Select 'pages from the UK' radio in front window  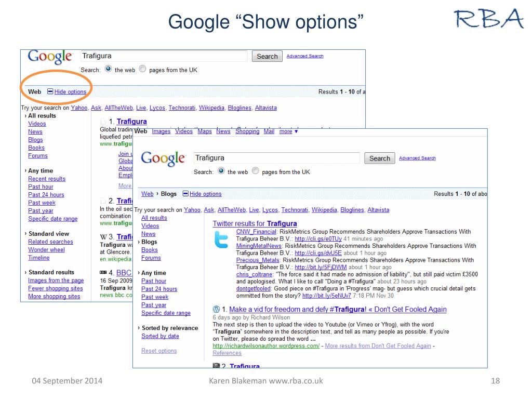(256, 170)
